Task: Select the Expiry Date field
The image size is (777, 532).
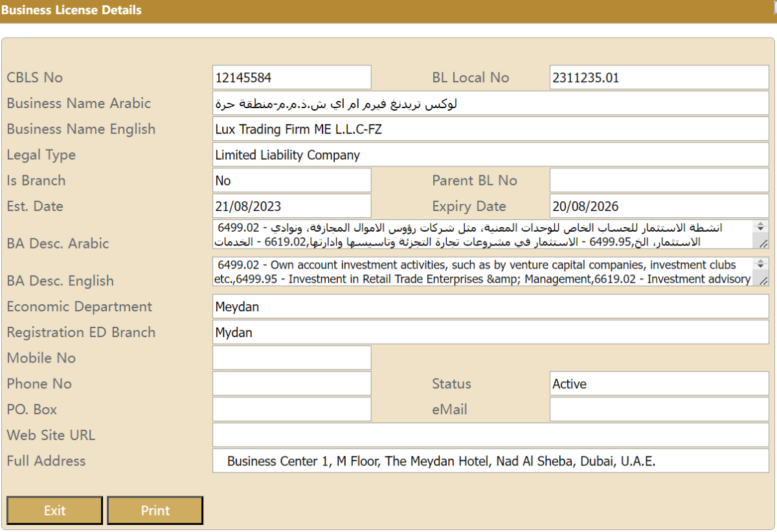Action: (x=659, y=206)
